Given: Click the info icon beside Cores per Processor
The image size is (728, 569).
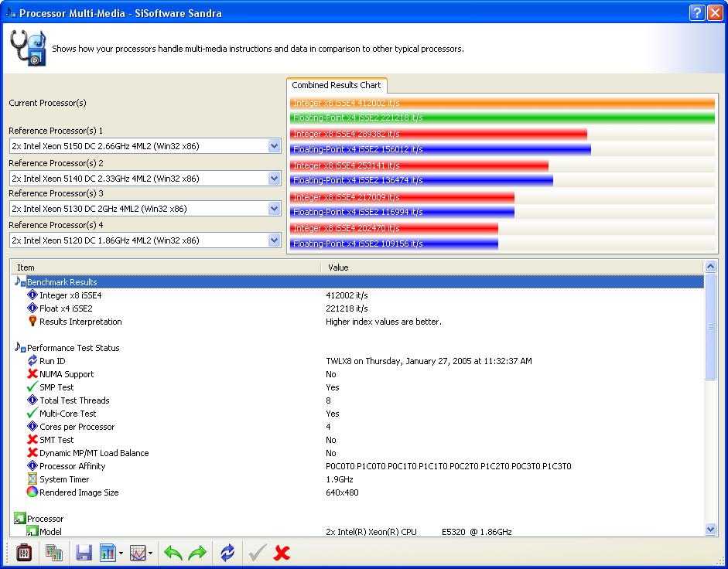Looking at the screenshot, I should click(32, 426).
